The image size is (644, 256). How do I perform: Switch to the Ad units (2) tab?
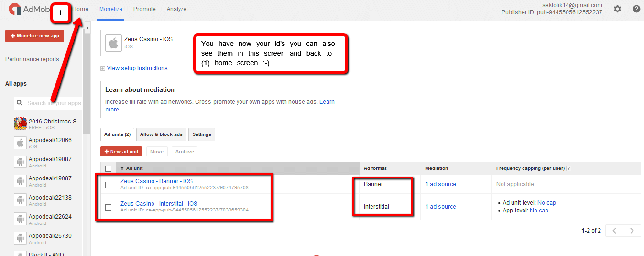pos(118,134)
